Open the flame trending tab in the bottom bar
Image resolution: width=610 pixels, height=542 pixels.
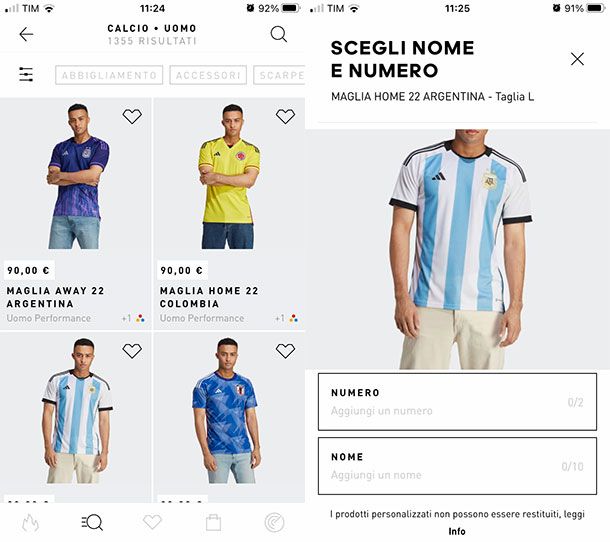(30, 523)
